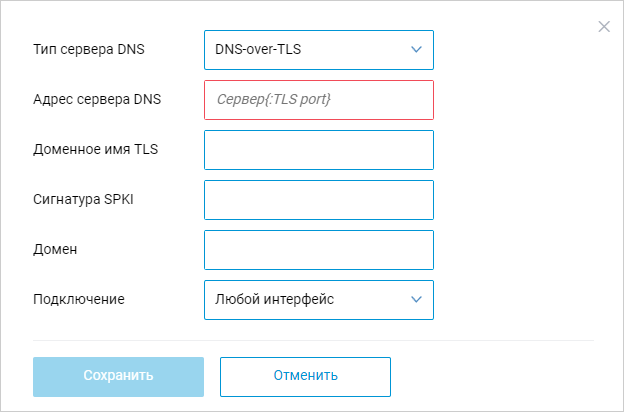This screenshot has height=412, width=624.
Task: Focus the TLS domain name field
Action: tap(318, 149)
